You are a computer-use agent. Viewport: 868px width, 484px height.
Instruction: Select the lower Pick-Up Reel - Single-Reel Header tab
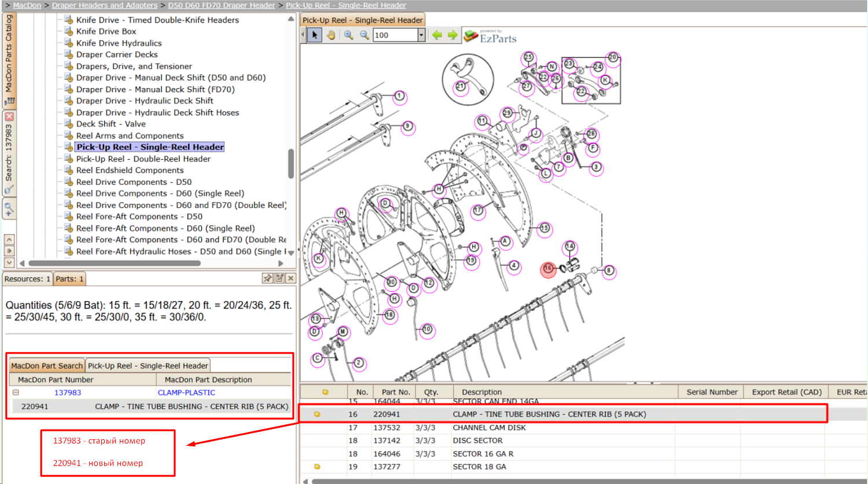click(148, 366)
